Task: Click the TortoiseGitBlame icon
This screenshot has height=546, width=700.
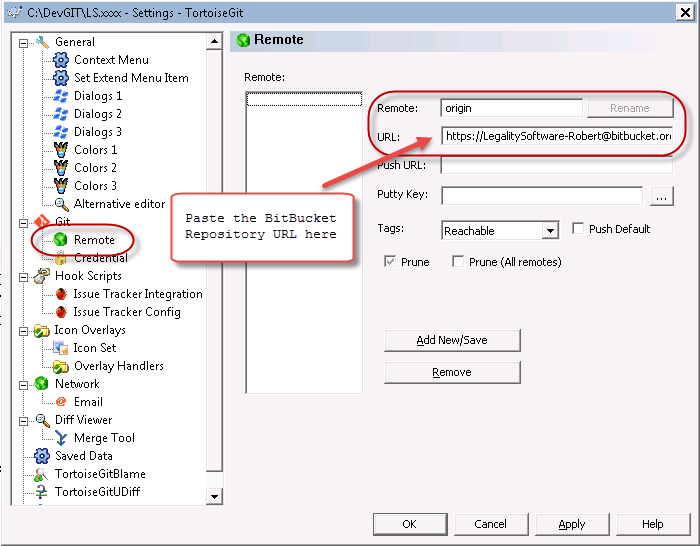Action: [41, 474]
